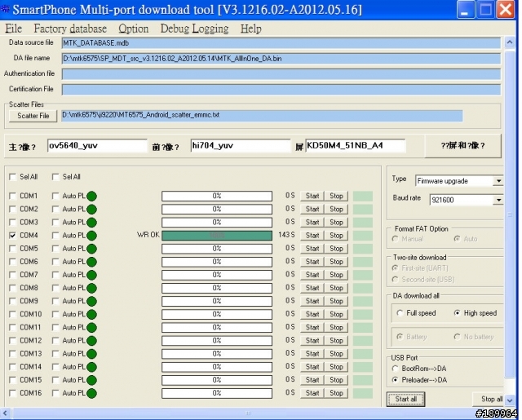Open the Debug Logging menu
This screenshot has width=522, height=420.
click(x=194, y=29)
